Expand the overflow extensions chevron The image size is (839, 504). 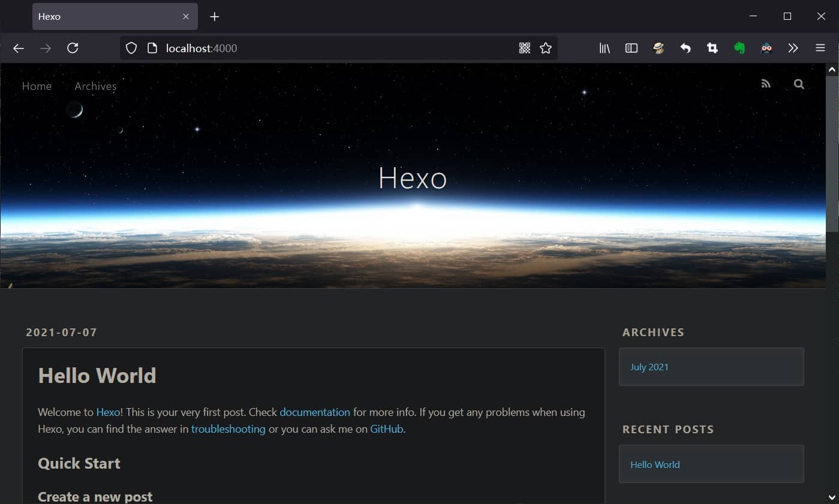[x=793, y=49]
